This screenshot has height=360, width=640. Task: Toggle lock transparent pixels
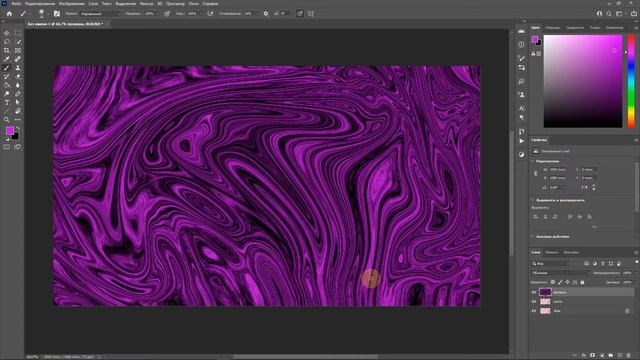(553, 282)
